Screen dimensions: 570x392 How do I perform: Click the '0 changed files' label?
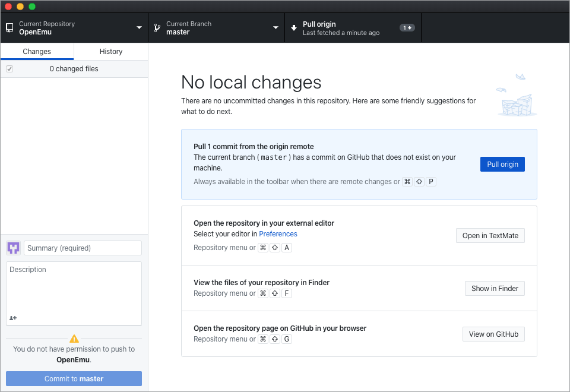pos(74,69)
